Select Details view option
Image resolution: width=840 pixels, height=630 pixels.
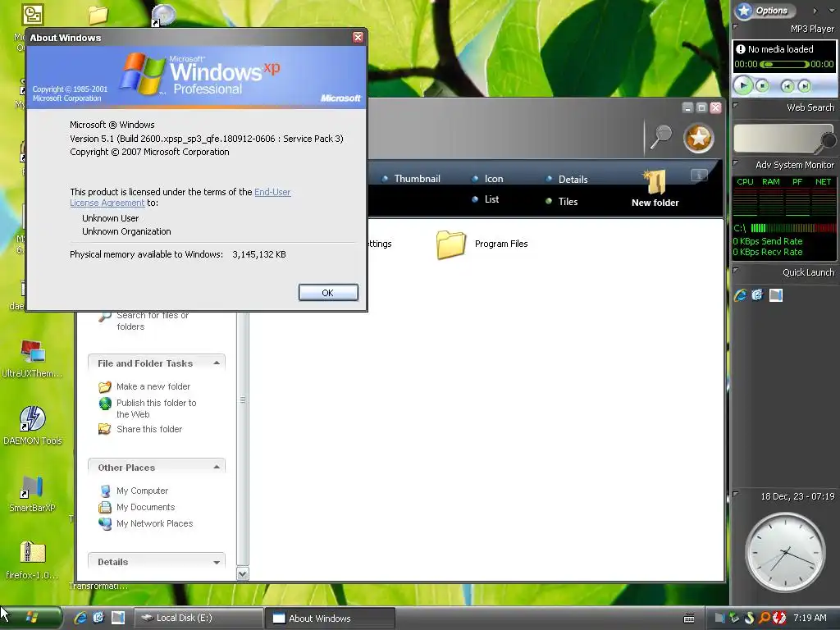click(x=567, y=179)
